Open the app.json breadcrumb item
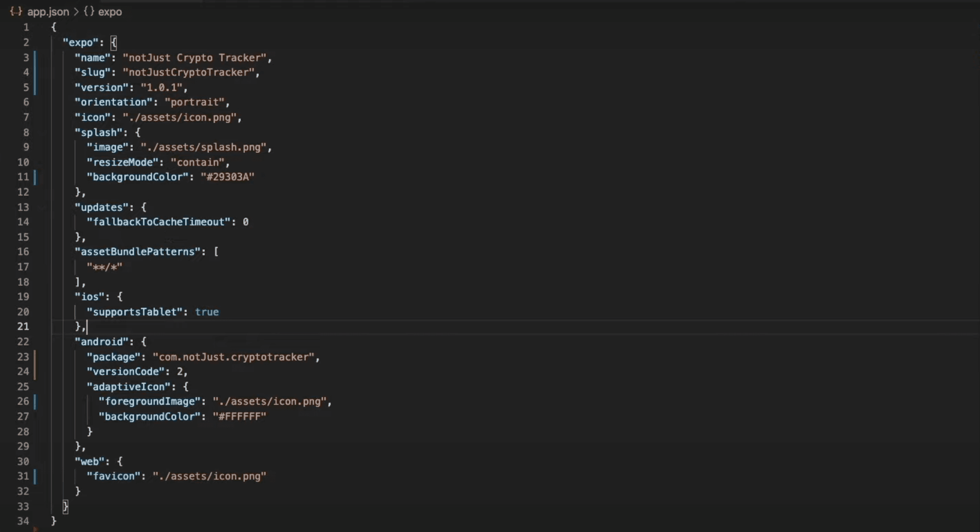 coord(48,12)
